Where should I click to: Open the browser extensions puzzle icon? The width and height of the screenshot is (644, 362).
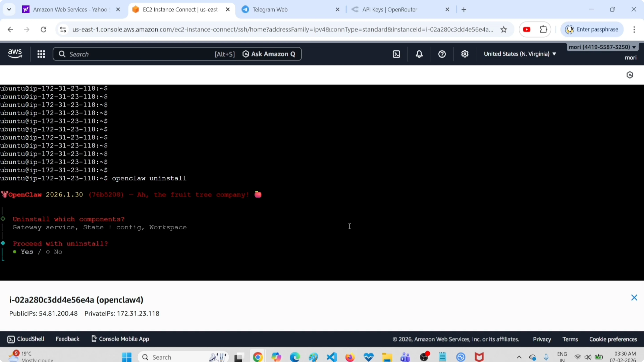(544, 30)
